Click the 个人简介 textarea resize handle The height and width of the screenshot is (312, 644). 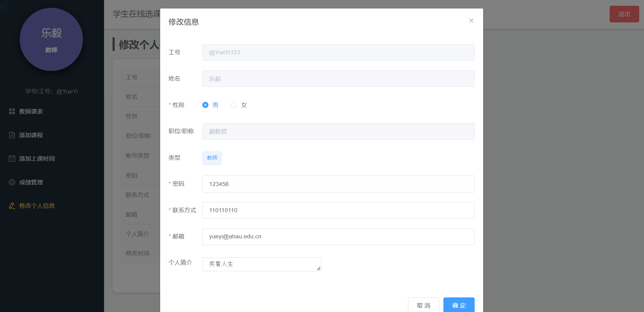[x=319, y=269]
